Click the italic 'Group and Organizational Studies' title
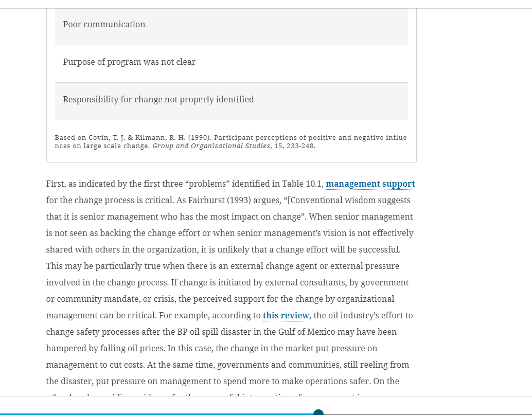 click(211, 146)
